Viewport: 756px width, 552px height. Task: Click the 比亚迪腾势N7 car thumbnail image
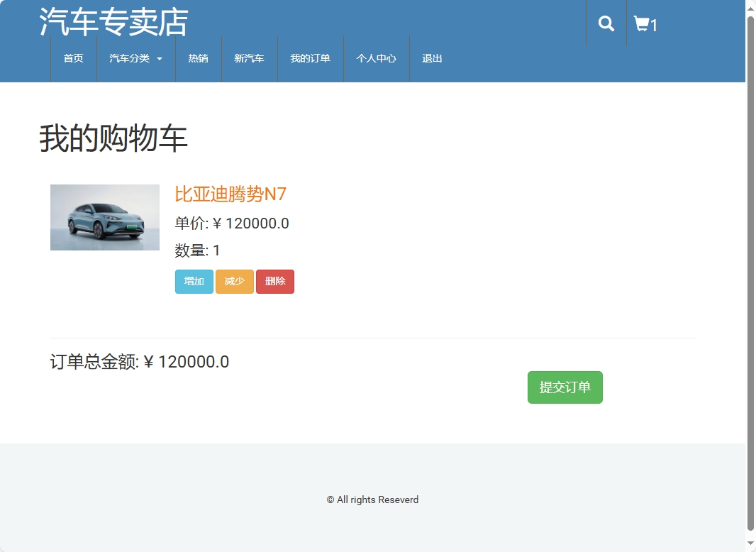(104, 217)
